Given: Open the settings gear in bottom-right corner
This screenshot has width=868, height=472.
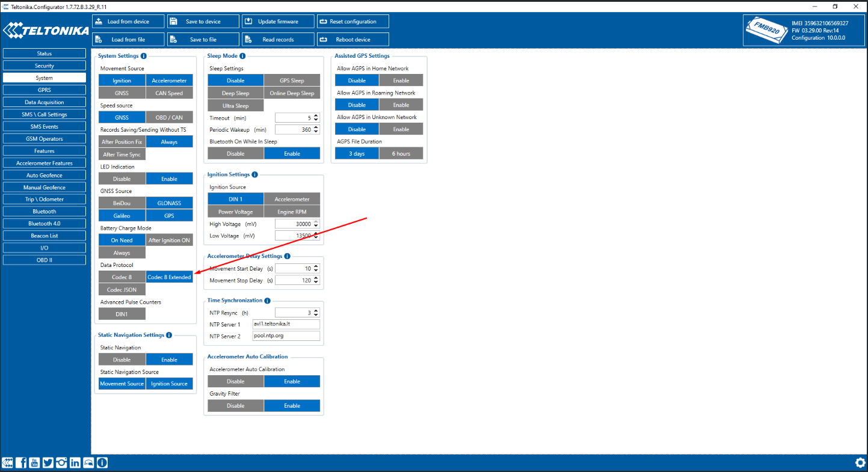Looking at the screenshot, I should (860, 462).
